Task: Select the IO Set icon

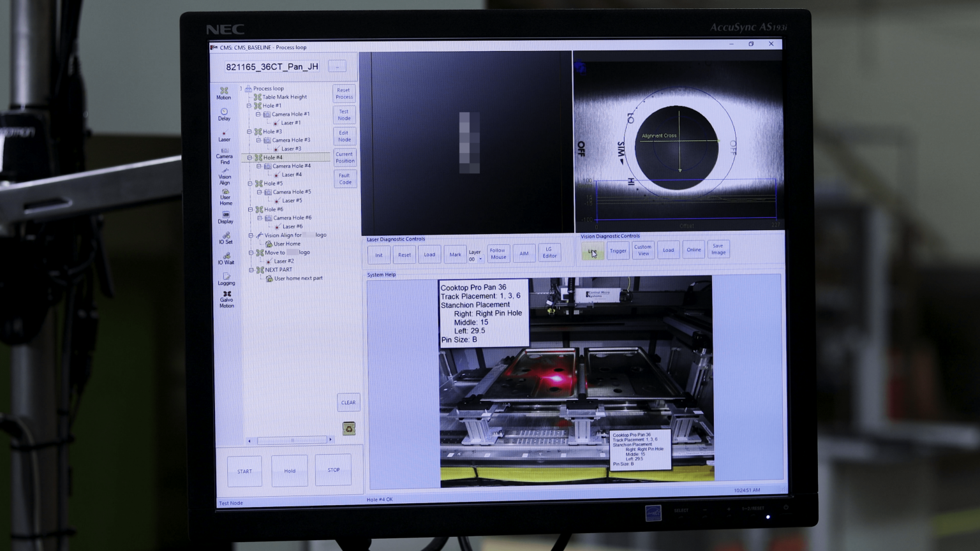Action: (225, 239)
